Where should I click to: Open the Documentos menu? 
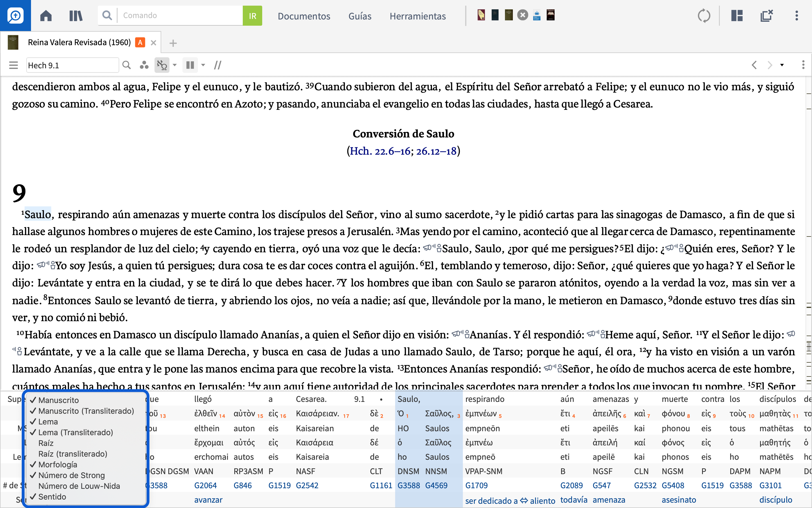point(304,16)
